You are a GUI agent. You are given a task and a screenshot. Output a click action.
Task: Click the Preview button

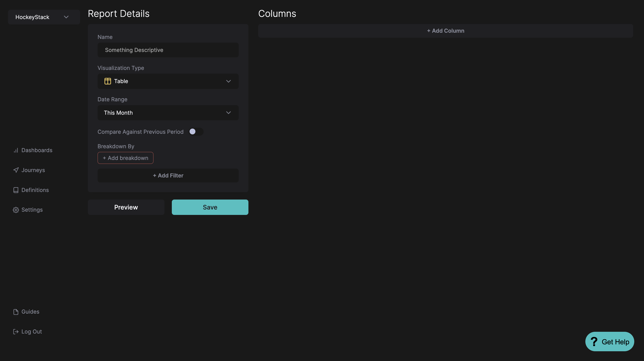(x=126, y=207)
